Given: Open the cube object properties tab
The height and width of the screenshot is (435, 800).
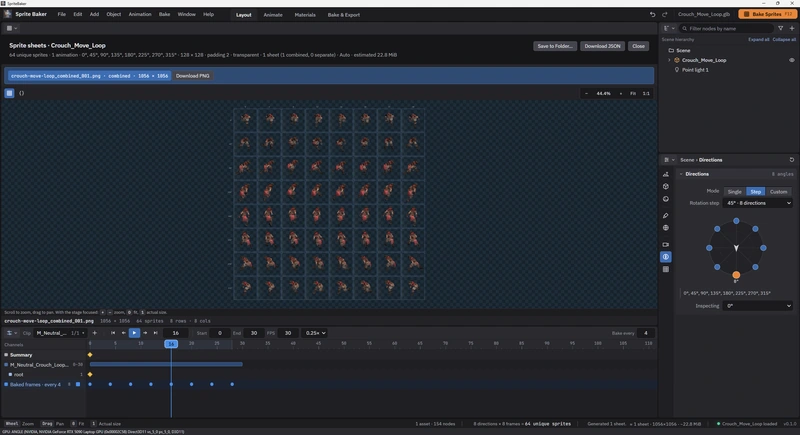Looking at the screenshot, I should click(666, 187).
